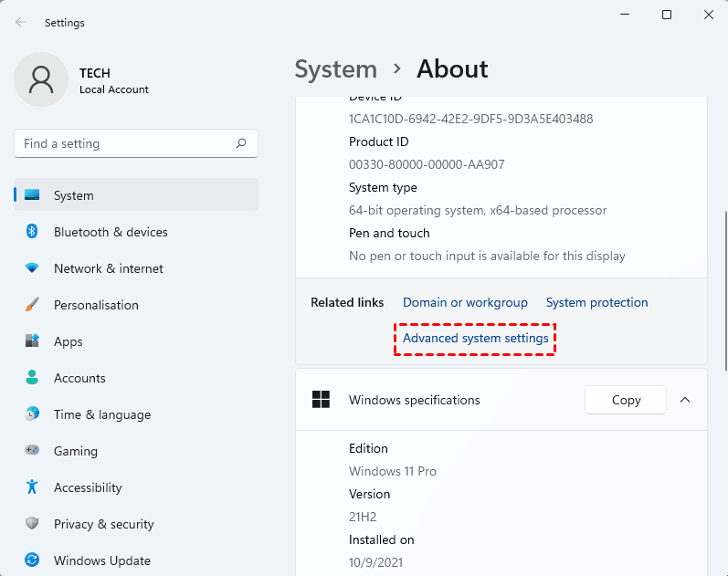
Task: Go back with the arrow button
Action: click(x=21, y=22)
